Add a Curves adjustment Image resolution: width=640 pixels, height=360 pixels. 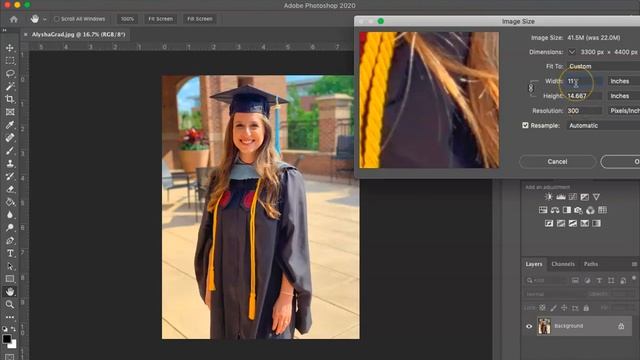click(573, 197)
